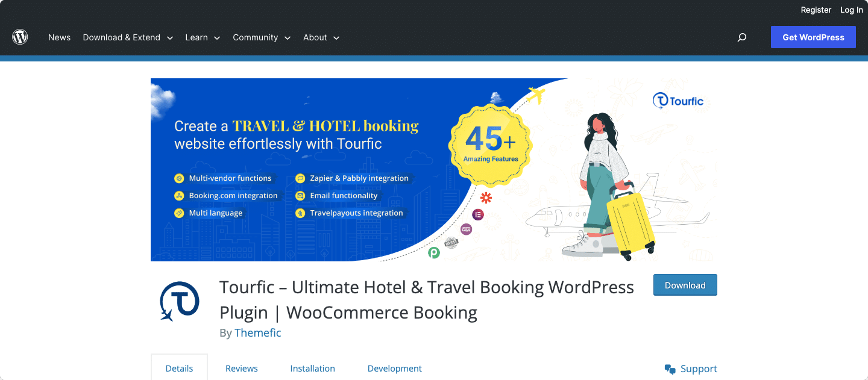
Task: Click the Tourfic plugin title heading
Action: [x=427, y=300]
